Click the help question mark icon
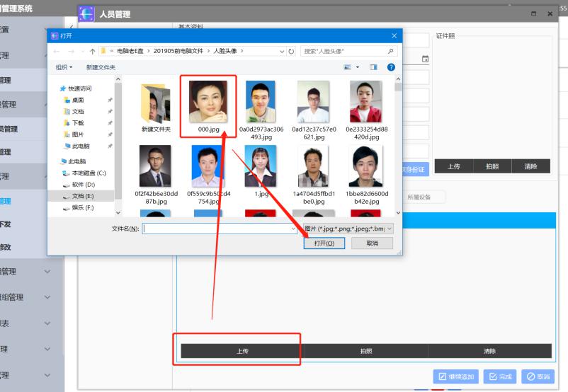 391,67
